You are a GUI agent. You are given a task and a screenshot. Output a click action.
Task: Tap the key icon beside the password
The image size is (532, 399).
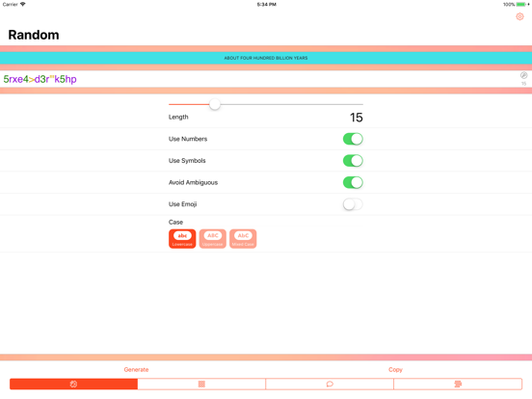(x=523, y=75)
